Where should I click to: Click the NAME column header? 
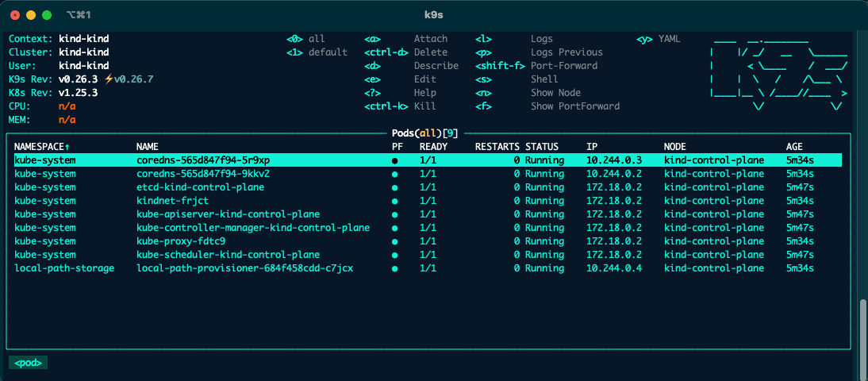click(148, 147)
